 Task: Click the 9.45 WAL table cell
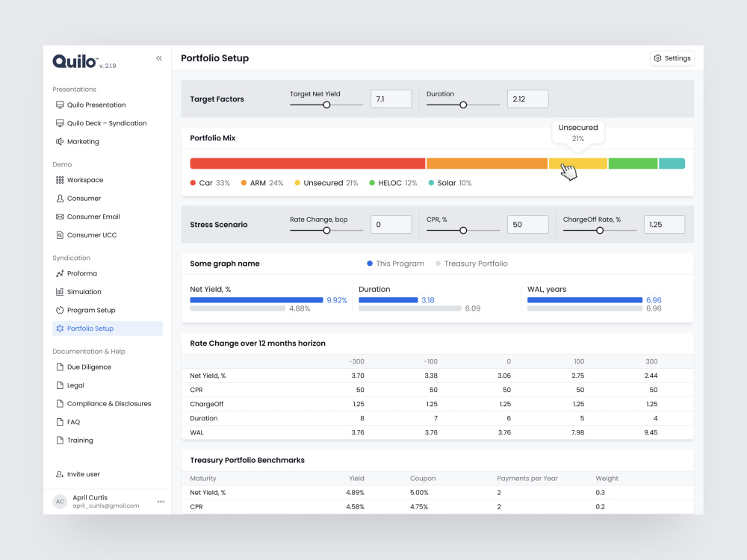click(x=651, y=432)
